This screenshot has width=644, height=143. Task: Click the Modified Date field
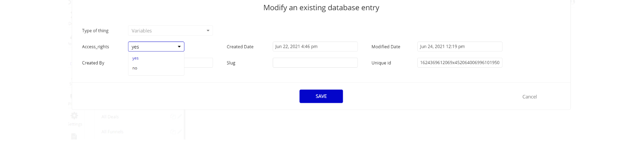(x=459, y=46)
